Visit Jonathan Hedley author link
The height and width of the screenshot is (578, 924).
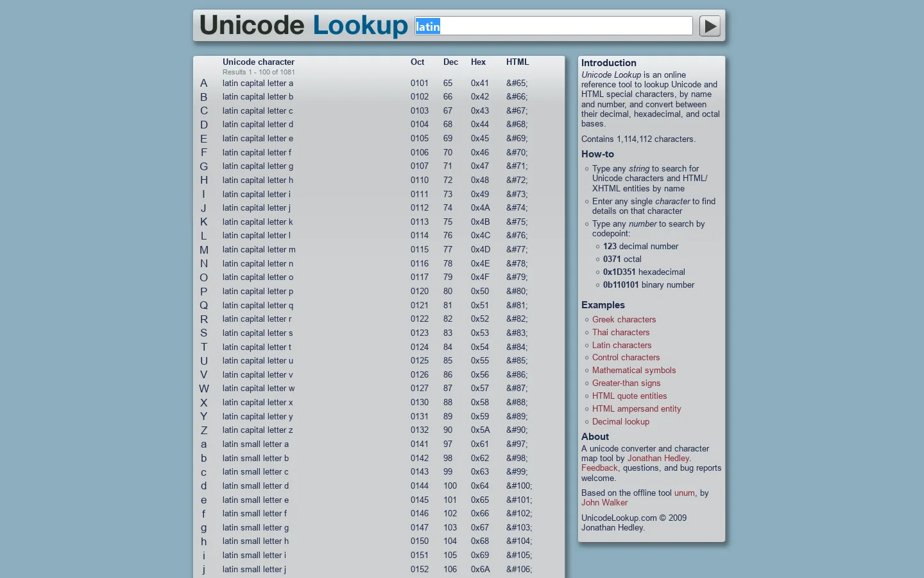pyautogui.click(x=658, y=458)
